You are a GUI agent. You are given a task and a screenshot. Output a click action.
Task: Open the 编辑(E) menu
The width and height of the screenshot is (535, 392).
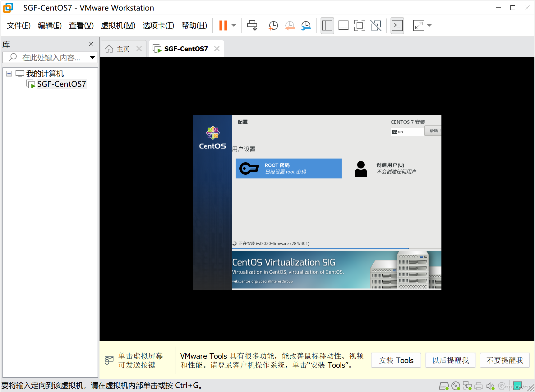(50, 25)
